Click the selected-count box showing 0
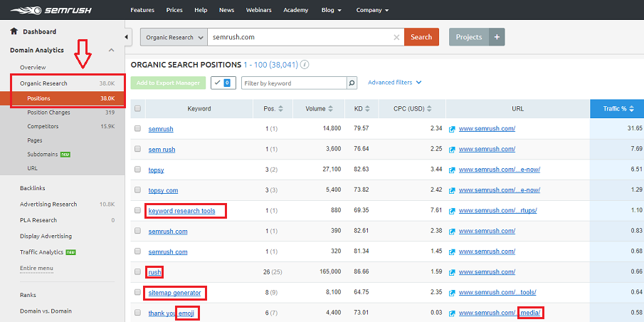Screen dimensions: 644x322 pyautogui.click(x=222, y=83)
